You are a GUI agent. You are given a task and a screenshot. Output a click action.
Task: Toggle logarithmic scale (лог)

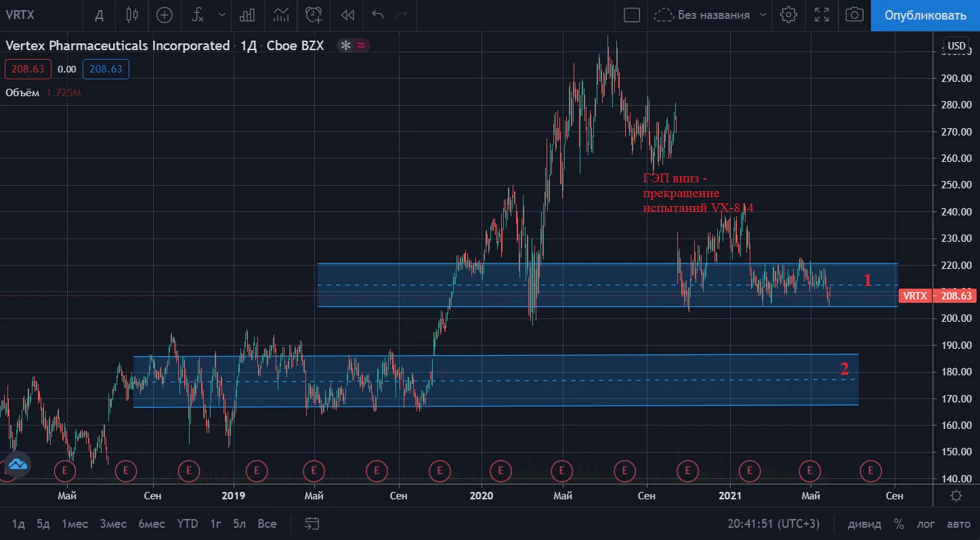tap(926, 524)
